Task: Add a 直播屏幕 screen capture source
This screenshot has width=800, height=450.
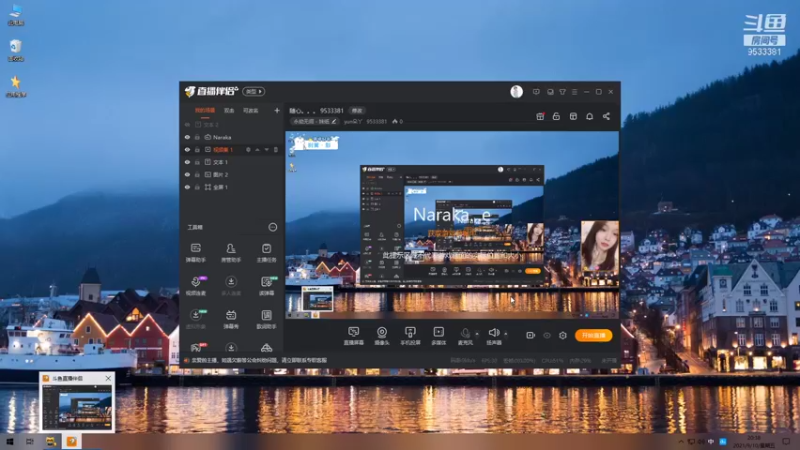Action: (354, 336)
